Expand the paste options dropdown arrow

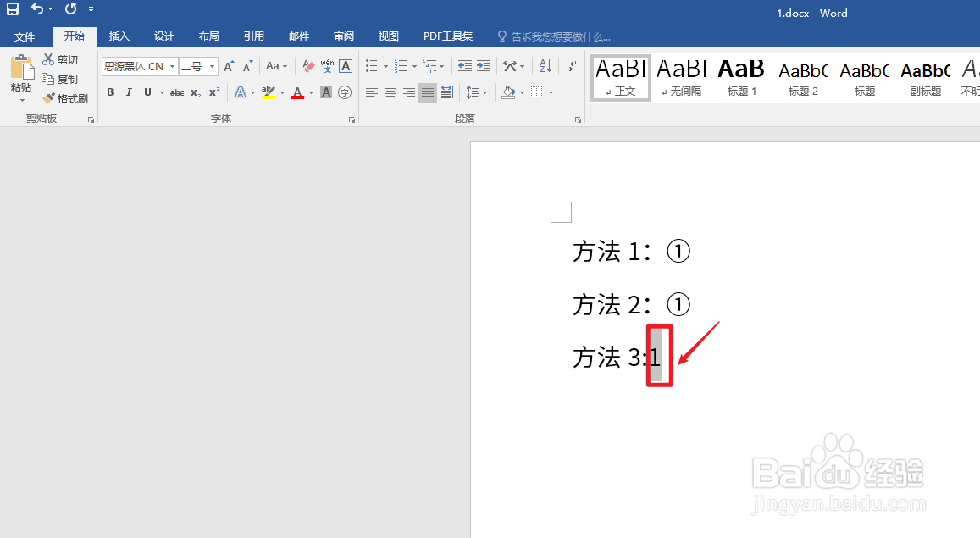click(x=22, y=101)
